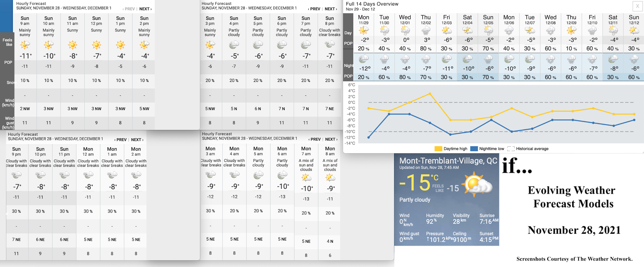Viewport: 644px width, 267px height.
Task: Click NEXT in the panel starting Sun 9 pm
Action: click(137, 140)
